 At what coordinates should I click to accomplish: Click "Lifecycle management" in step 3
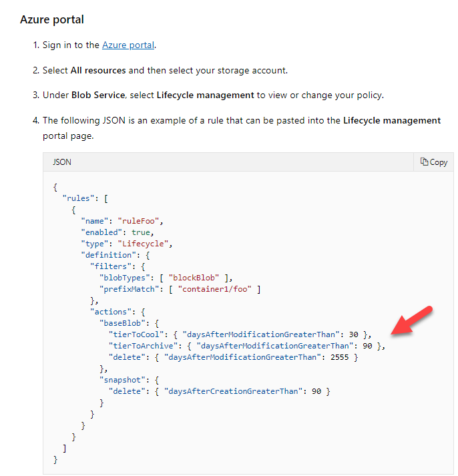(205, 95)
